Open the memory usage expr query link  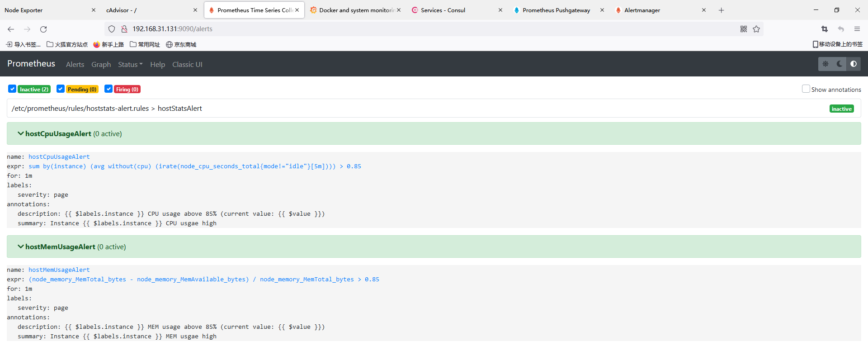coord(204,279)
